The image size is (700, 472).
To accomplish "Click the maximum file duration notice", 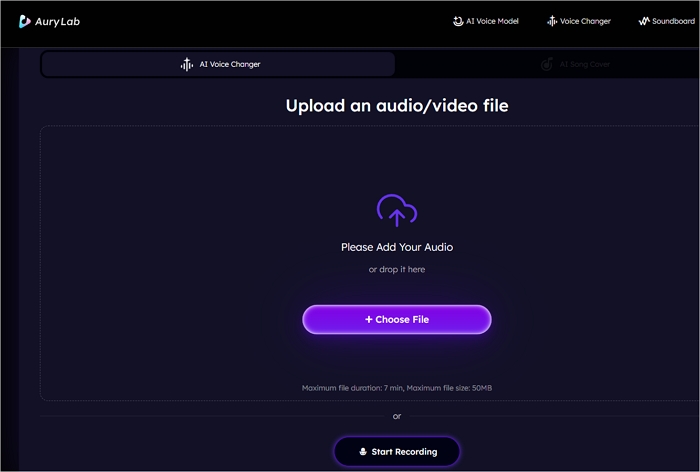I will (x=397, y=388).
